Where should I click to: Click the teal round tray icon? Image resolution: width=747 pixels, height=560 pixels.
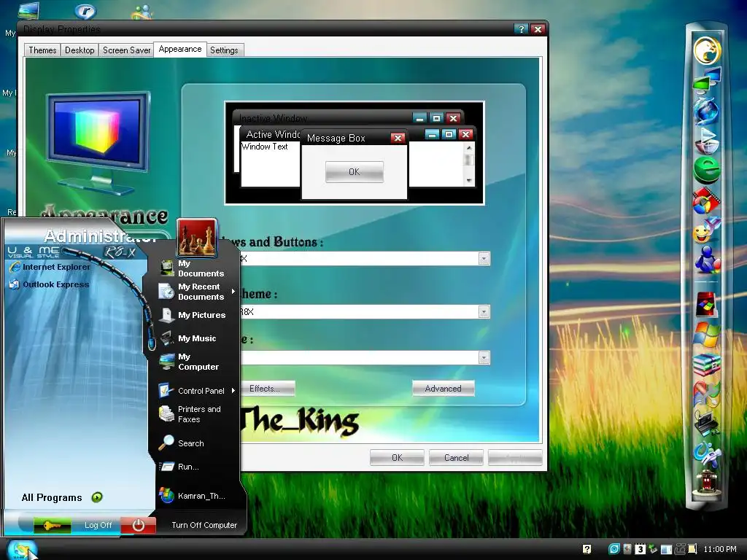[614, 549]
